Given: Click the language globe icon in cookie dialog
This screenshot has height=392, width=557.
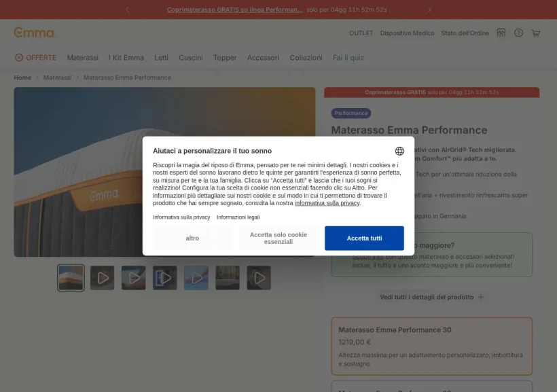Looking at the screenshot, I should point(399,151).
